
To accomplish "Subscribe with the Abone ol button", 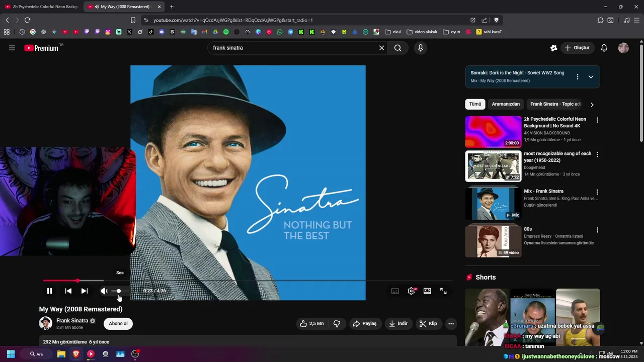I will [x=118, y=323].
